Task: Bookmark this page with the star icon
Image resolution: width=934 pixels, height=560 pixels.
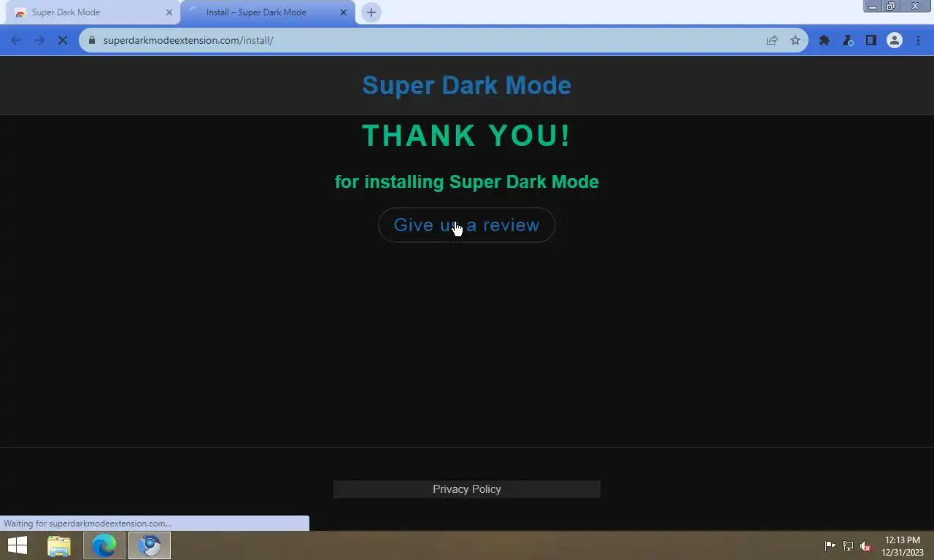Action: pyautogui.click(x=795, y=40)
